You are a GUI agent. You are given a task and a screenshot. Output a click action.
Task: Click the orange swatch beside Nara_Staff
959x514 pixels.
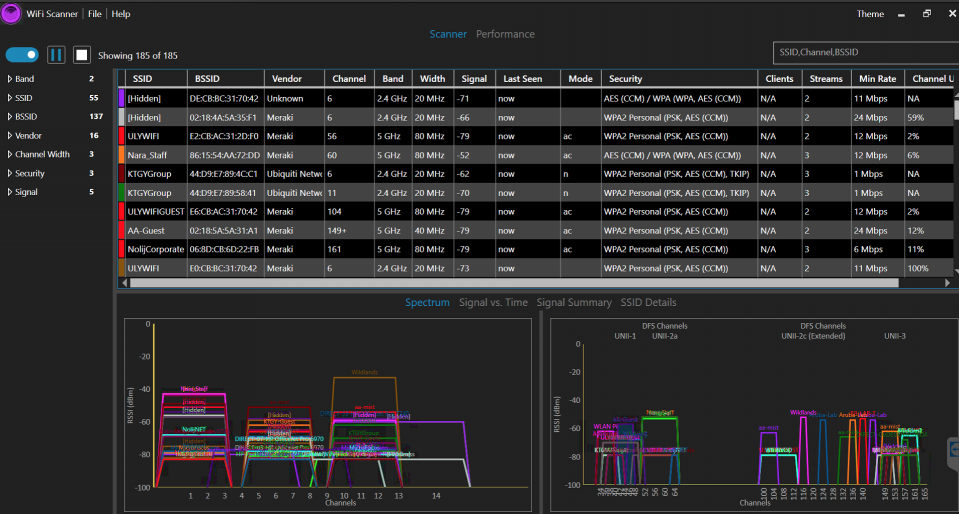coord(121,155)
